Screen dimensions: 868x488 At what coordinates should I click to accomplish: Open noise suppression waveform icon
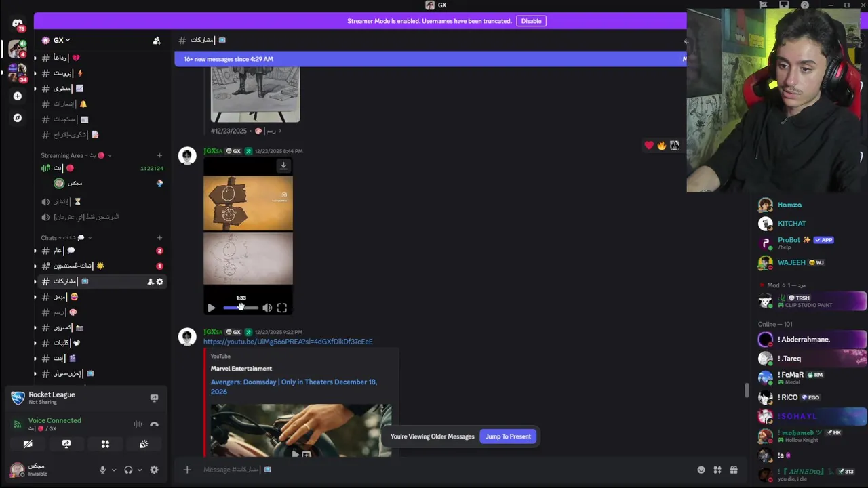138,424
